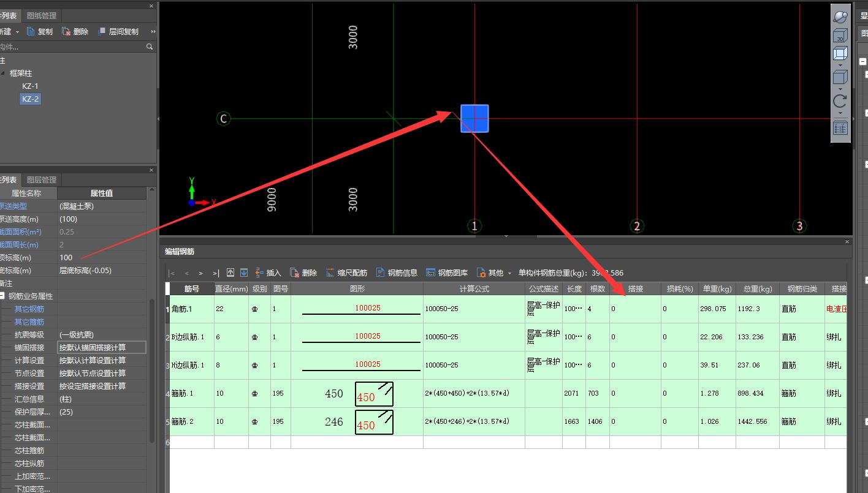
Task: Click 其它箍筋 property link
Action: 29,322
